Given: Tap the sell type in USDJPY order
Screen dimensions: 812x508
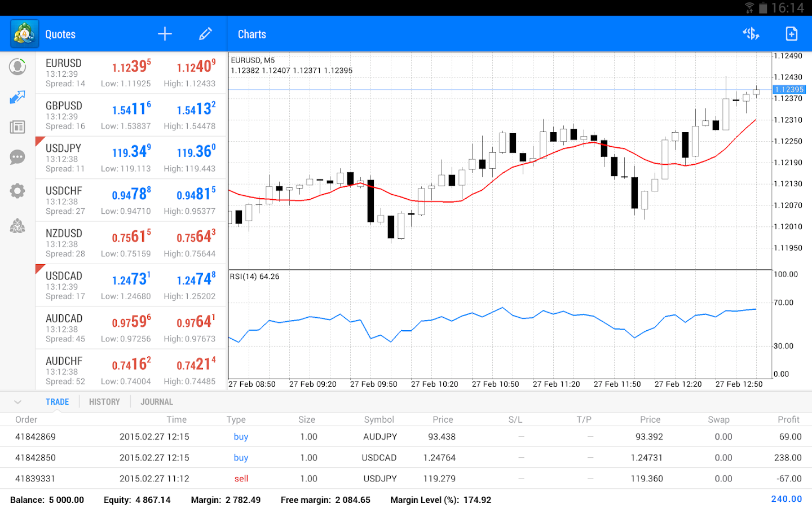Looking at the screenshot, I should pyautogui.click(x=241, y=479).
